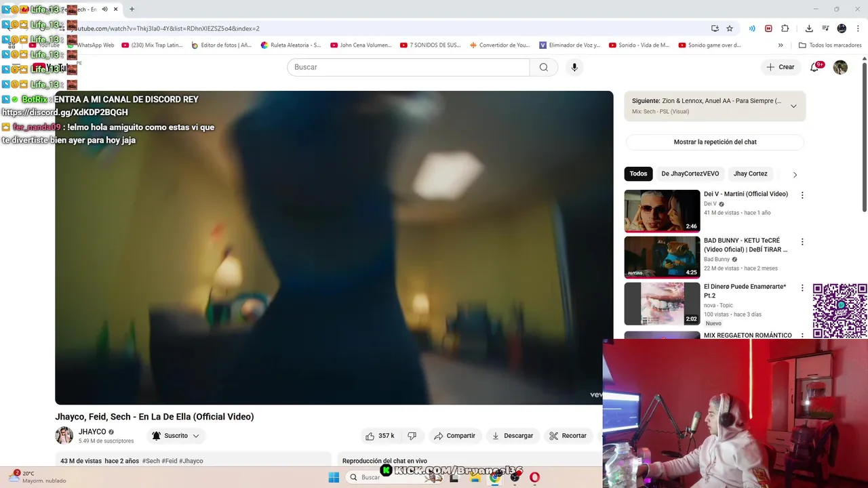Click the #Sech hashtag link

tap(151, 461)
